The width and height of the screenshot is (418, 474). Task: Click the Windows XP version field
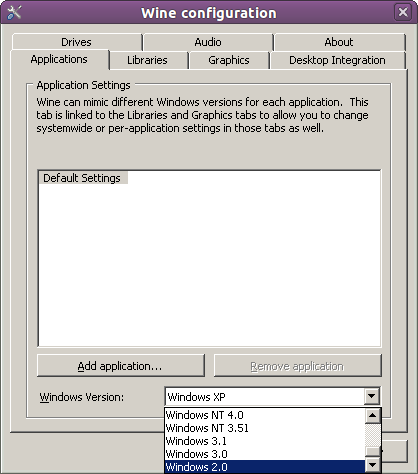(x=265, y=397)
